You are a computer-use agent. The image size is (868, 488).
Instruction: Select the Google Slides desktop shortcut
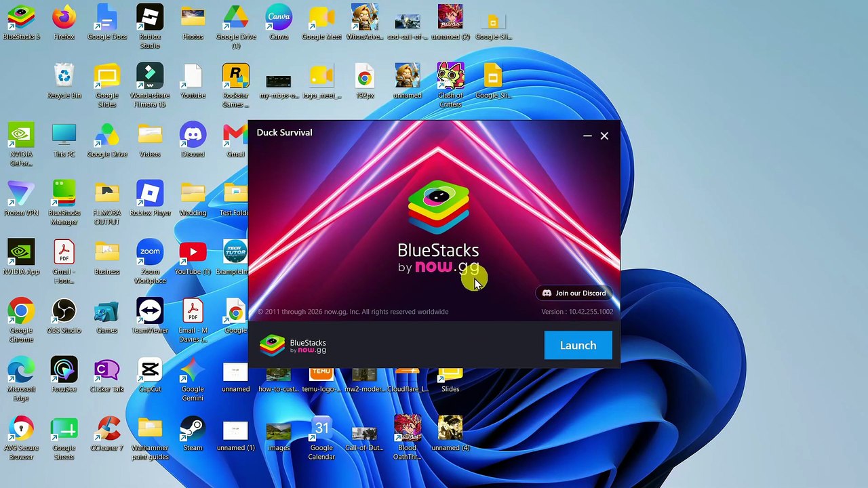107,86
